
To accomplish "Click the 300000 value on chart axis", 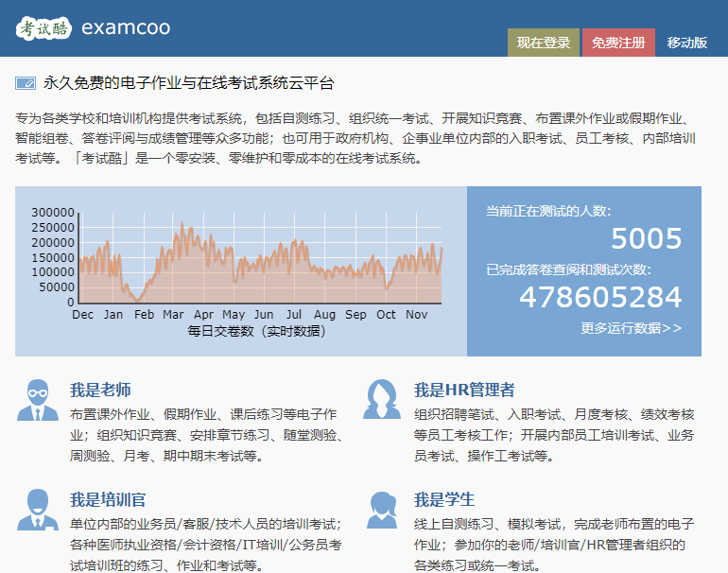I will (x=53, y=213).
